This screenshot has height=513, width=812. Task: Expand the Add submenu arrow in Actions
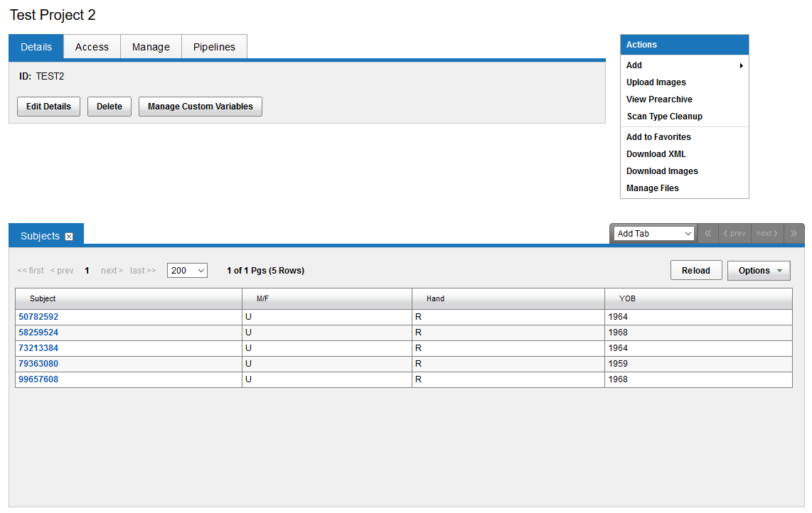pos(741,65)
